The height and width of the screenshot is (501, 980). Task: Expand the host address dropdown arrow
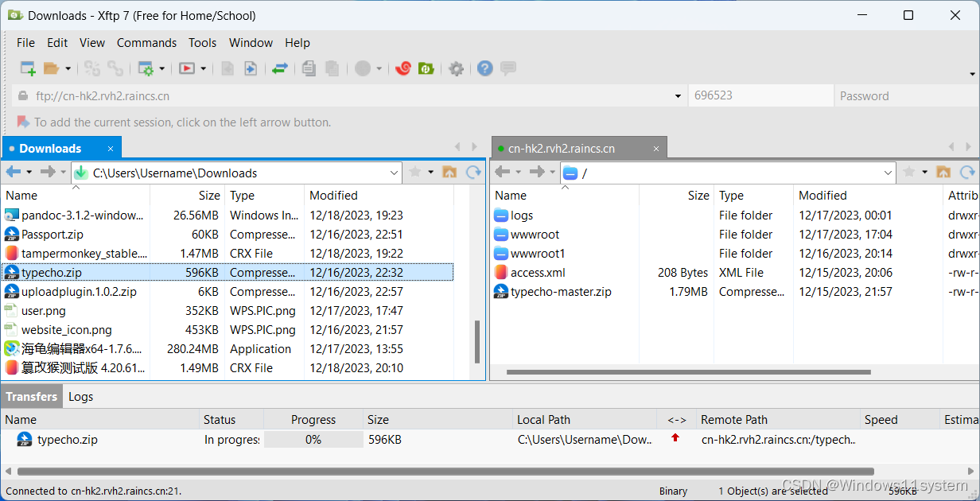pyautogui.click(x=679, y=96)
